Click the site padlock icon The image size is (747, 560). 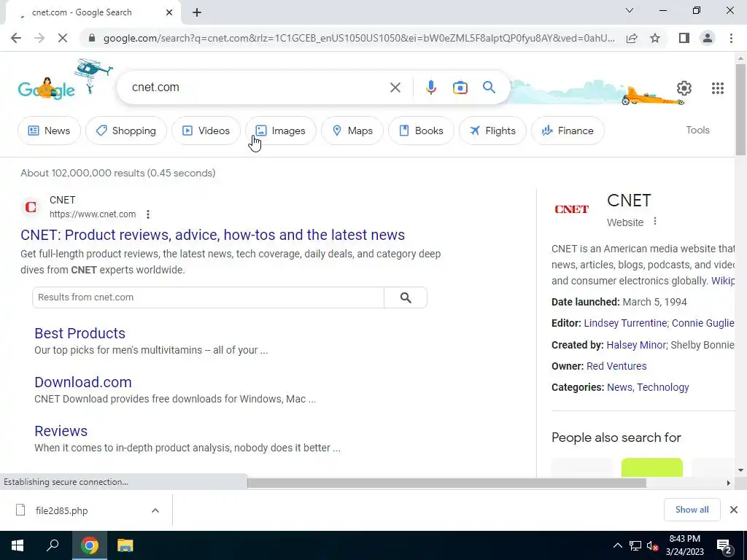pos(92,38)
